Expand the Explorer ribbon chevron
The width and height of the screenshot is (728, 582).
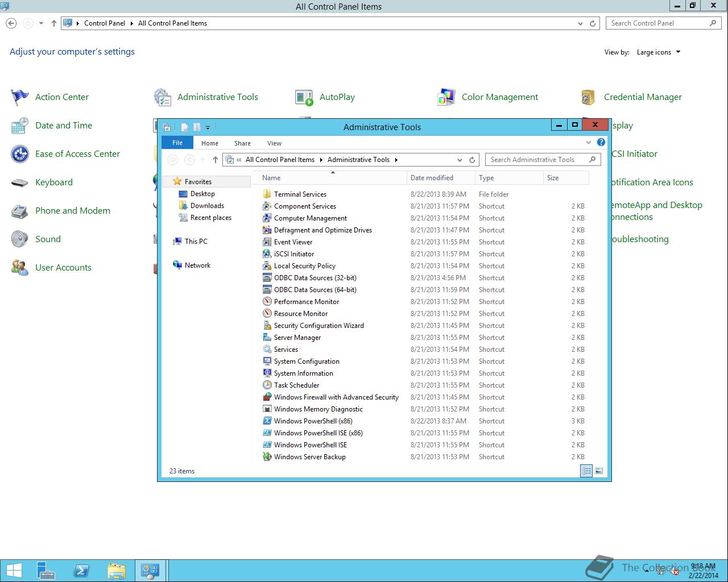589,142
